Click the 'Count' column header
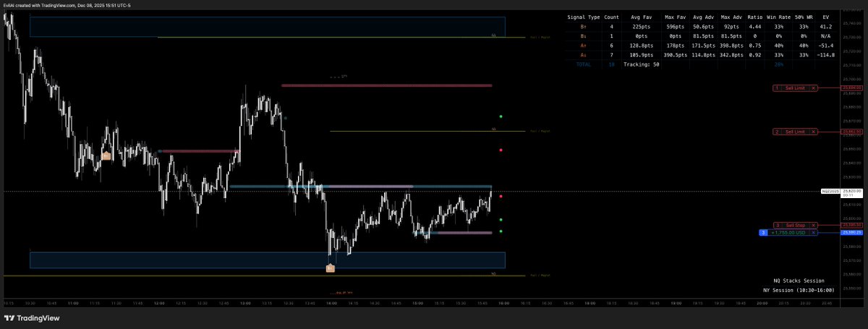The image size is (868, 329). coord(612,16)
